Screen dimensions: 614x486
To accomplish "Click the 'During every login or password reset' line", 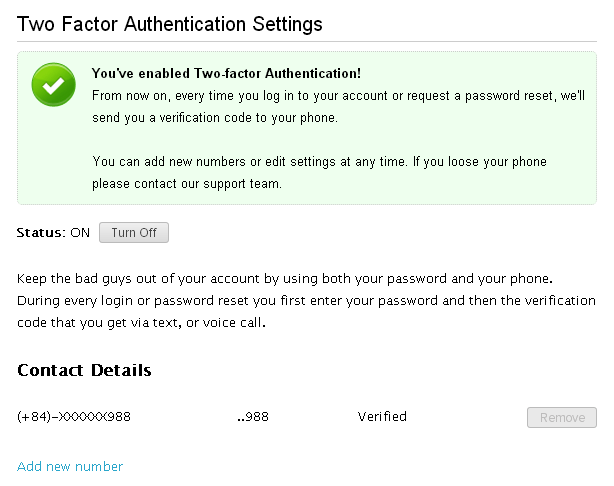I will [x=306, y=300].
